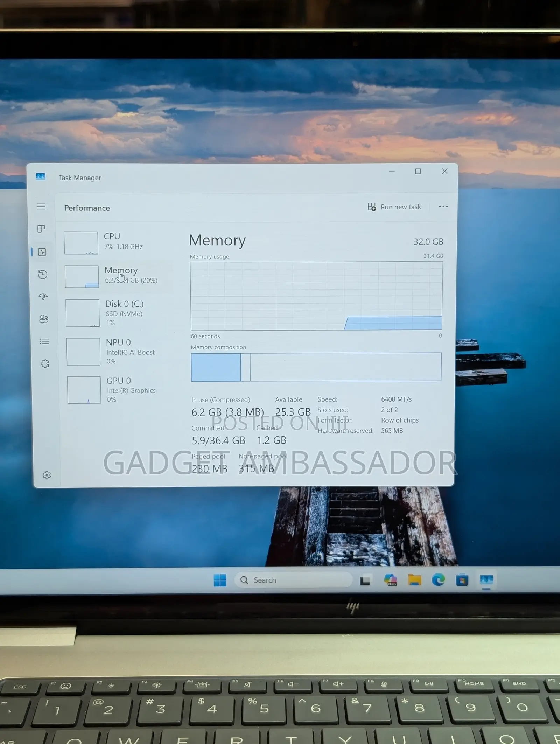The height and width of the screenshot is (744, 560).
Task: Click the '565 MB' hardware reserved value
Action: click(392, 431)
